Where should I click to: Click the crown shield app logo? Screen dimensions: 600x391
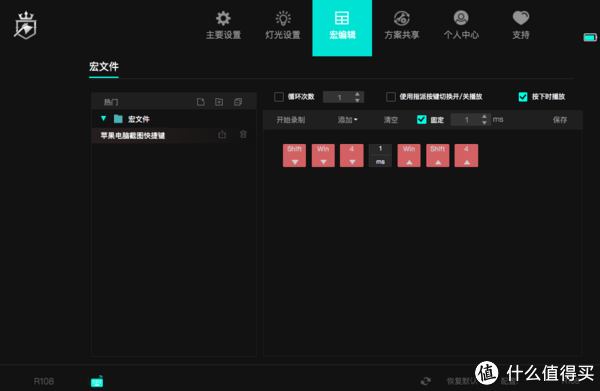[x=25, y=25]
